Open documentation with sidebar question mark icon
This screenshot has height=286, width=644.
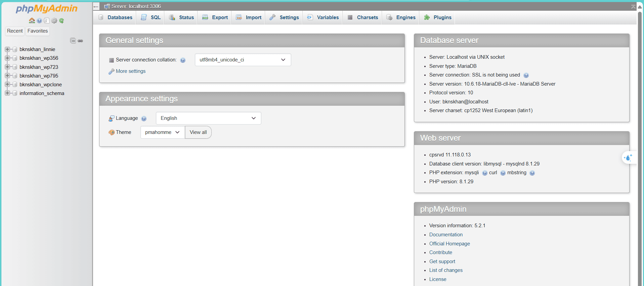pos(39,20)
